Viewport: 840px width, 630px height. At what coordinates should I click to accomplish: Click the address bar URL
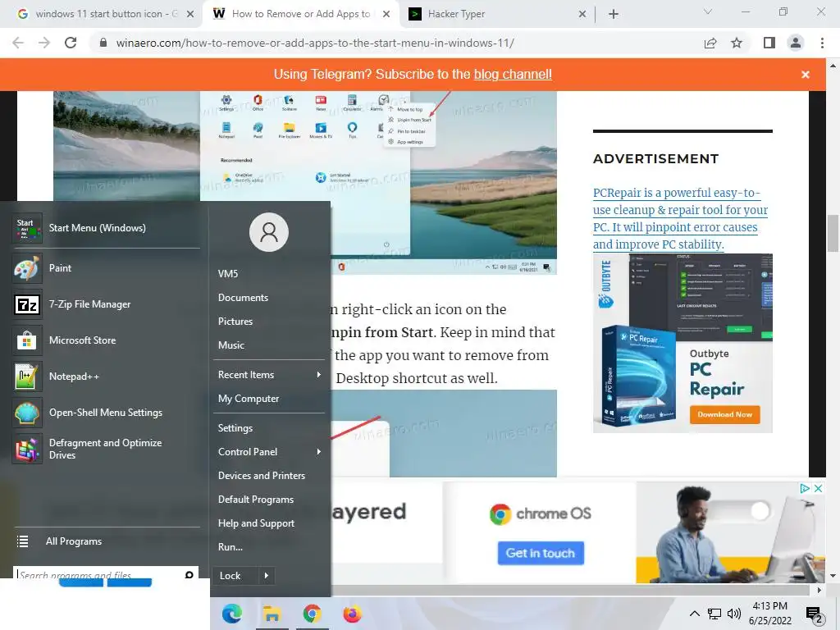click(315, 43)
